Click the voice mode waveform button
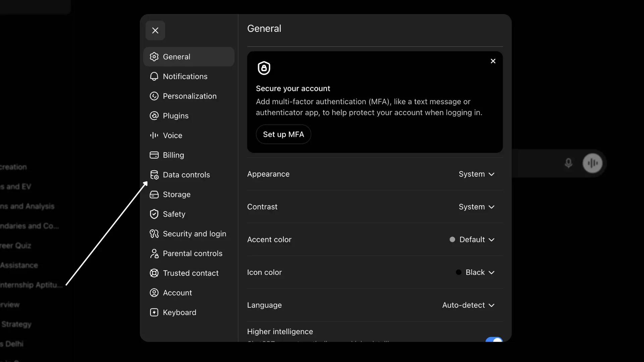 coord(593,163)
